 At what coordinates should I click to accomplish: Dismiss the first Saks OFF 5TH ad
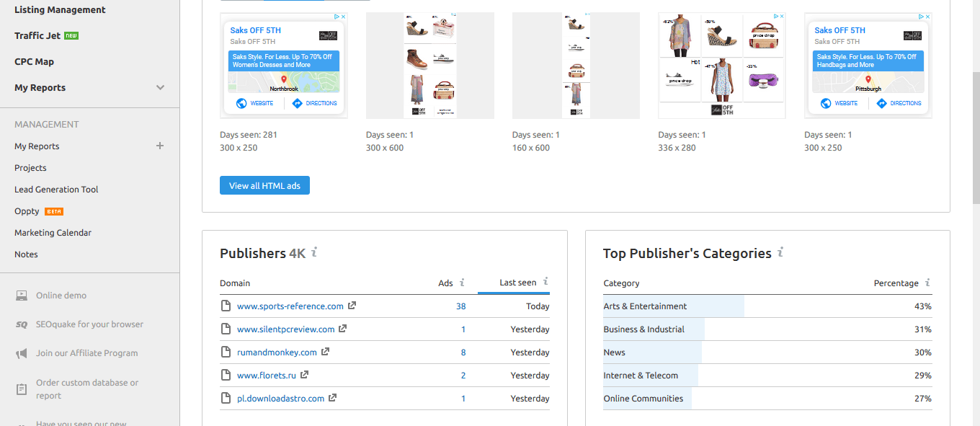coord(344,16)
